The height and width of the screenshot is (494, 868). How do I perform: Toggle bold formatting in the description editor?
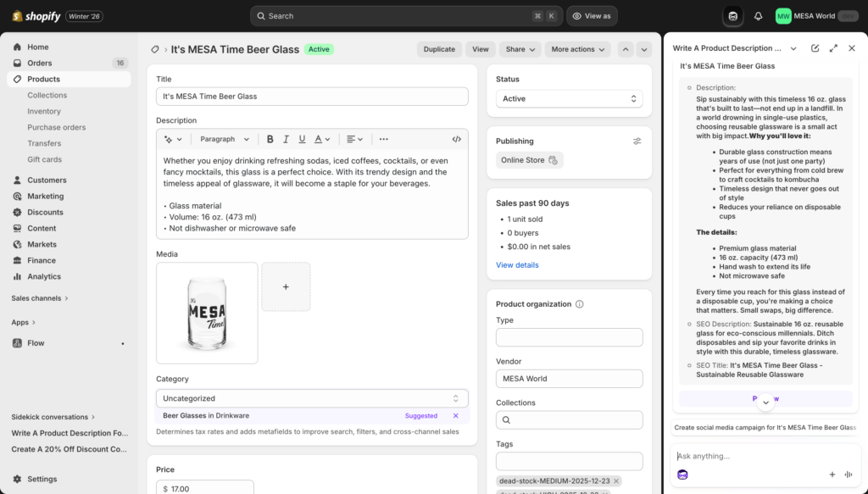(270, 139)
